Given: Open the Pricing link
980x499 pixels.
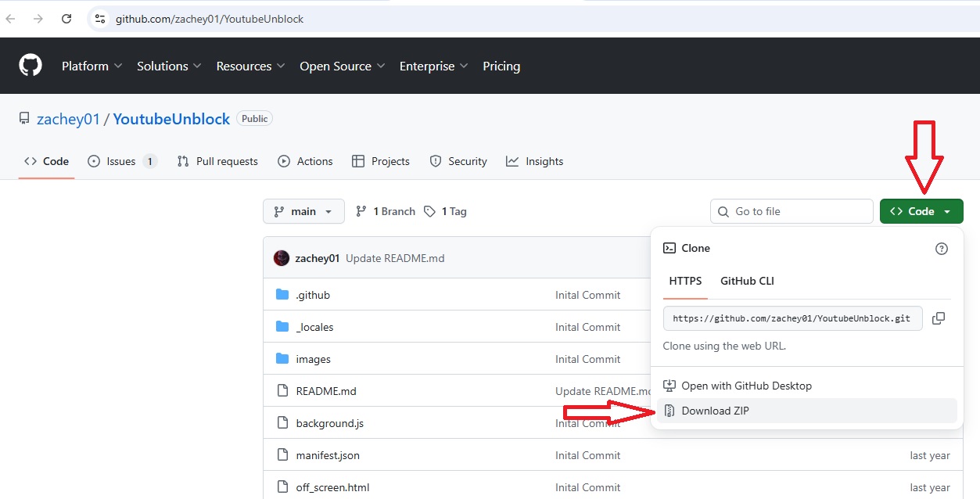Looking at the screenshot, I should (501, 66).
